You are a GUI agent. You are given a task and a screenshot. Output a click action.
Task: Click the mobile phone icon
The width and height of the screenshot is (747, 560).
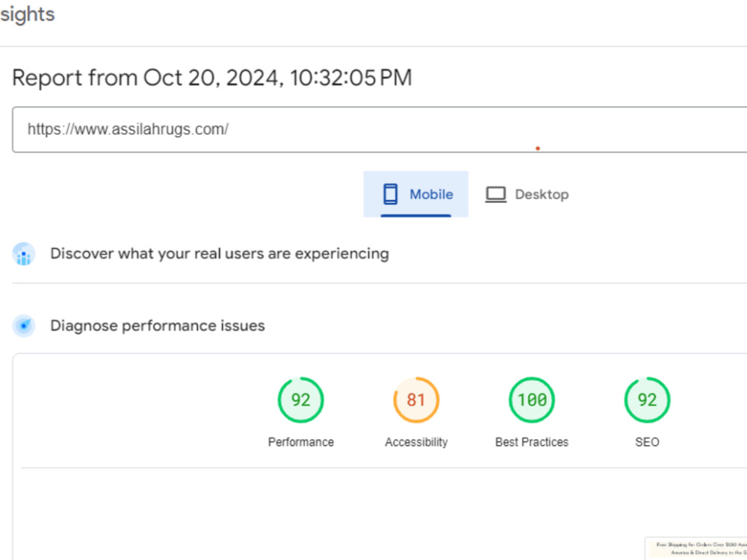pos(390,194)
